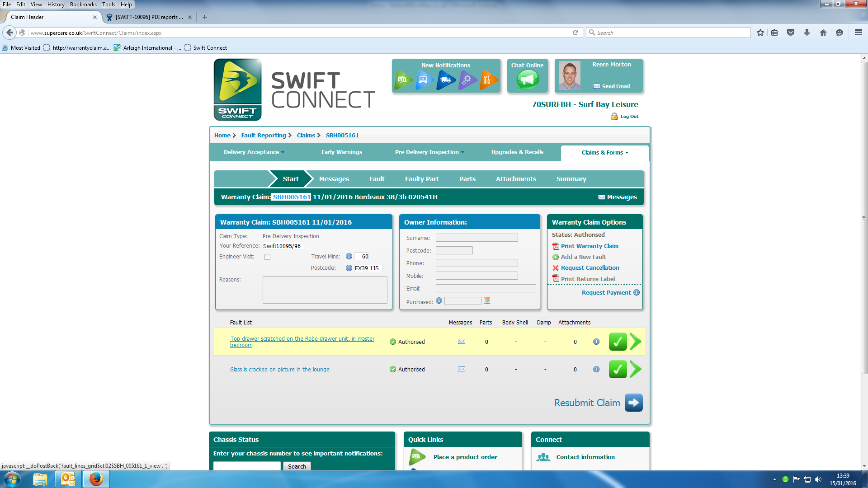This screenshot has width=868, height=488.
Task: Open Firefox from the taskbar
Action: [96, 479]
